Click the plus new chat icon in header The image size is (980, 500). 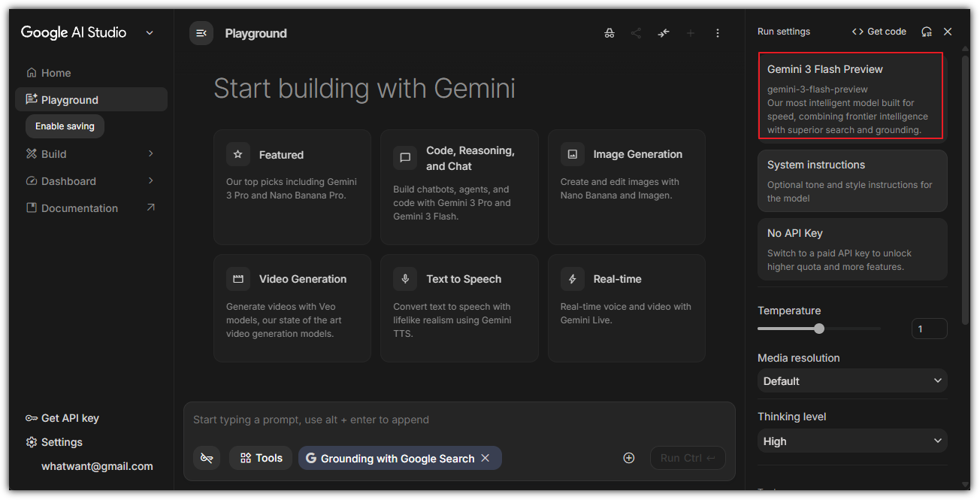[x=691, y=33]
